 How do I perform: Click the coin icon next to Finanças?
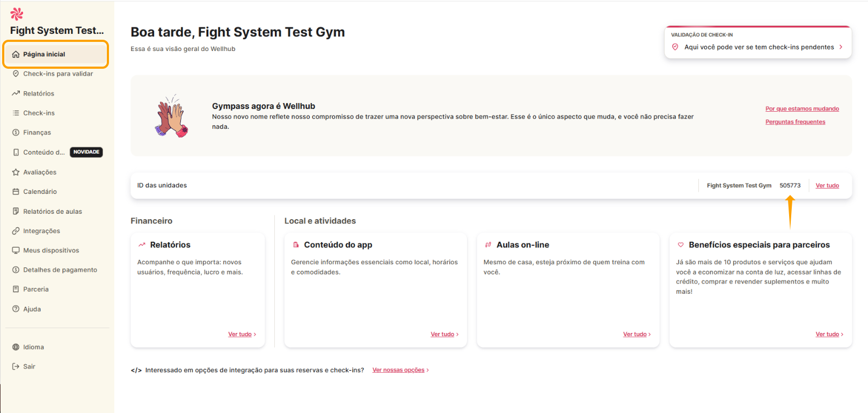point(16,132)
